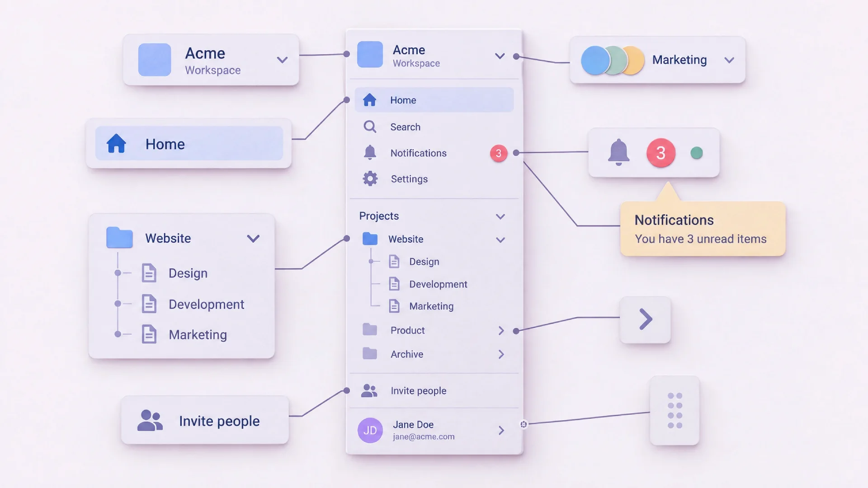Click home icon in enlarged Home card
Screen dimensions: 868x488
(x=116, y=144)
